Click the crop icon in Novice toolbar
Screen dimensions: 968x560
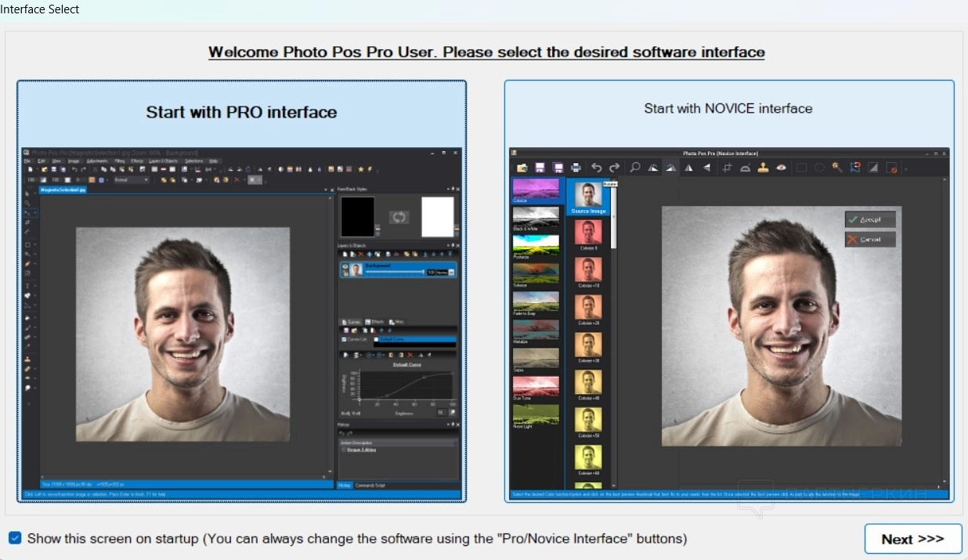click(x=727, y=168)
